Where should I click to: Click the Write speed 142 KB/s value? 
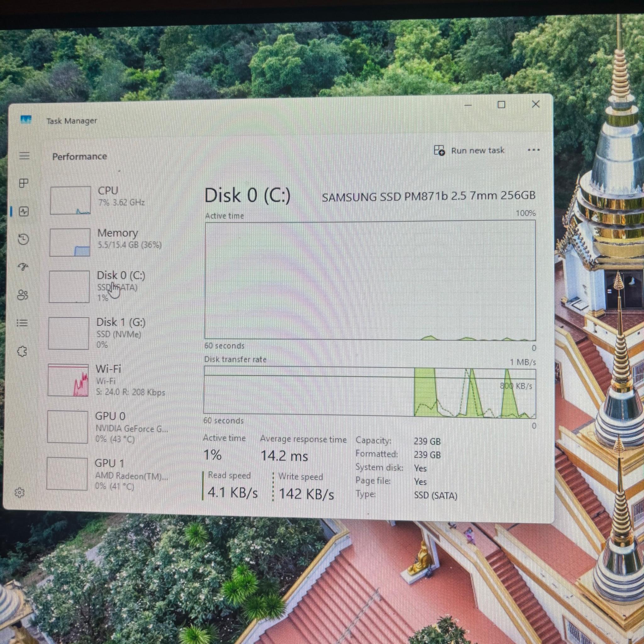pos(306,494)
